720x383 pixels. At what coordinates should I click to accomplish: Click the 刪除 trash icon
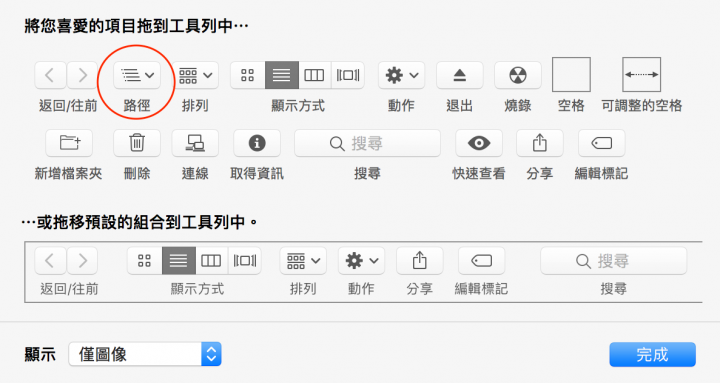[x=137, y=143]
